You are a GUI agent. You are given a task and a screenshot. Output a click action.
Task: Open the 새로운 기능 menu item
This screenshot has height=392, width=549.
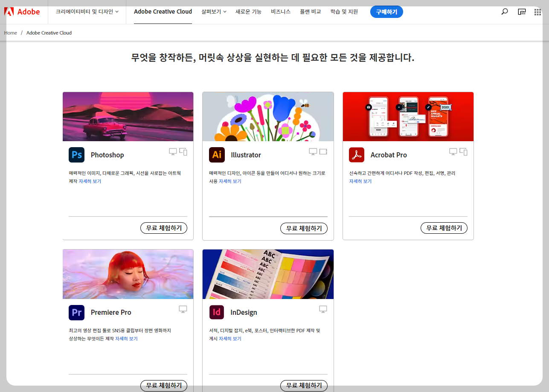click(249, 12)
